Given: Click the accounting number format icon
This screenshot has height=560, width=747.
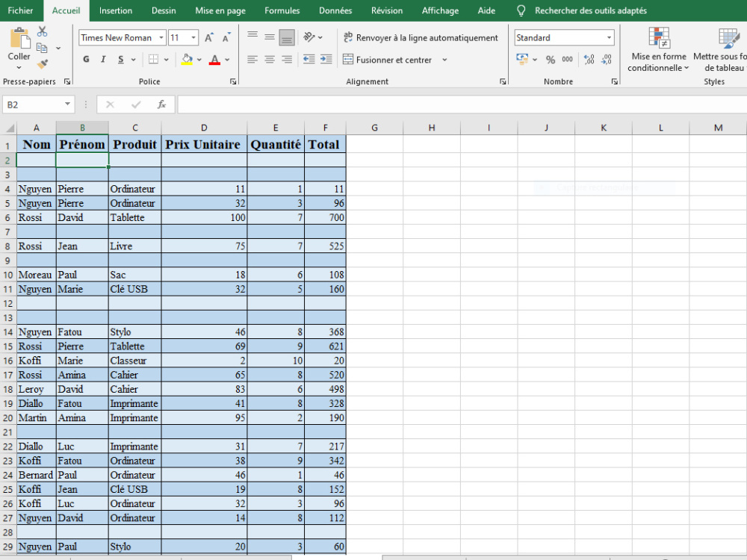Looking at the screenshot, I should click(522, 60).
